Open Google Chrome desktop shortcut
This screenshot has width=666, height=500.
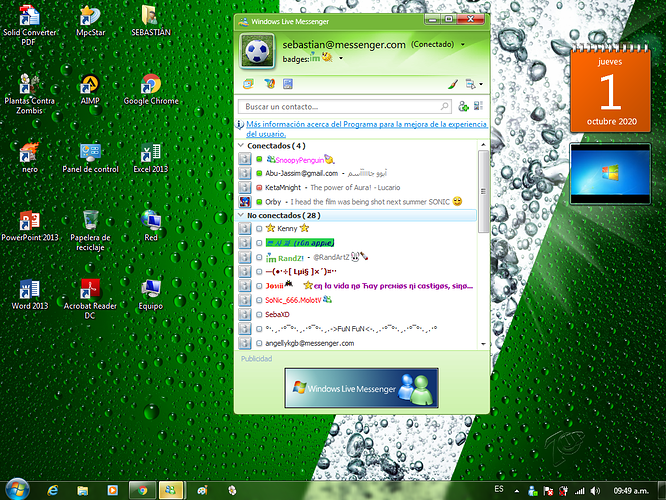(x=151, y=89)
